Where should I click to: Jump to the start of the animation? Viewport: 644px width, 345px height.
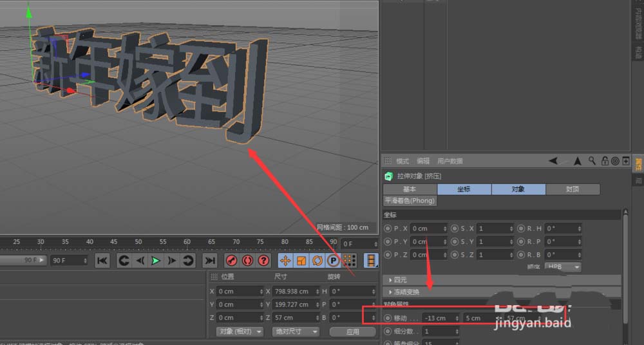102,261
